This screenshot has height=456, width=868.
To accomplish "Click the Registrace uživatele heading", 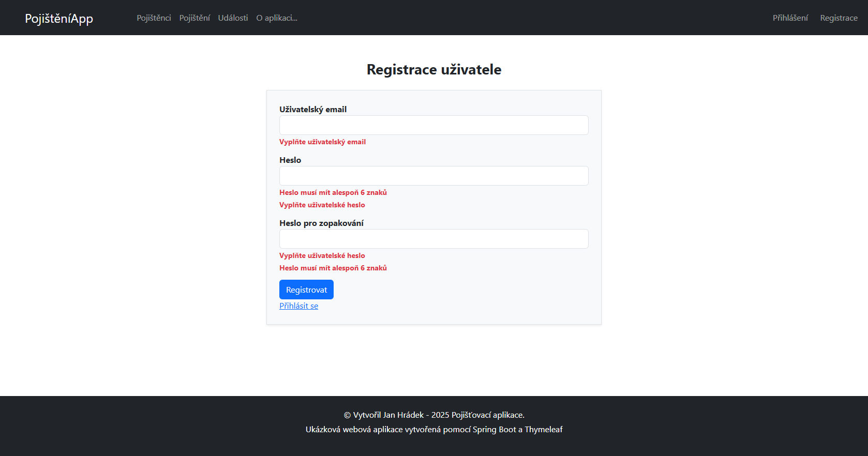I will 433,69.
